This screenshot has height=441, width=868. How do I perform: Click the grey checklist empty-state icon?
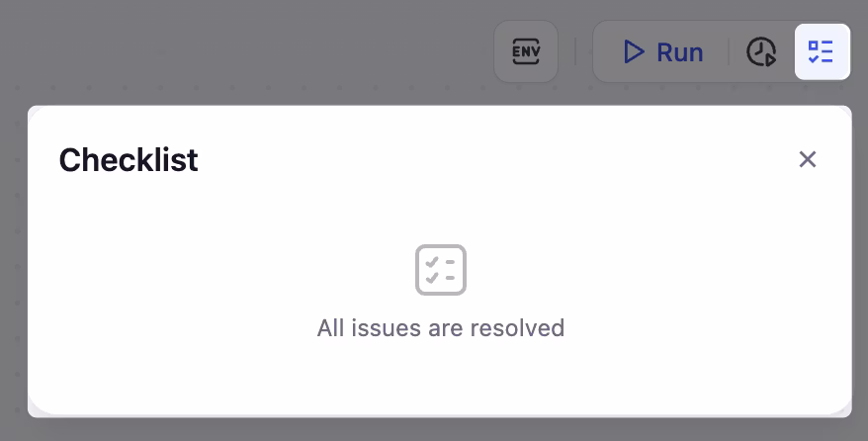point(441,270)
